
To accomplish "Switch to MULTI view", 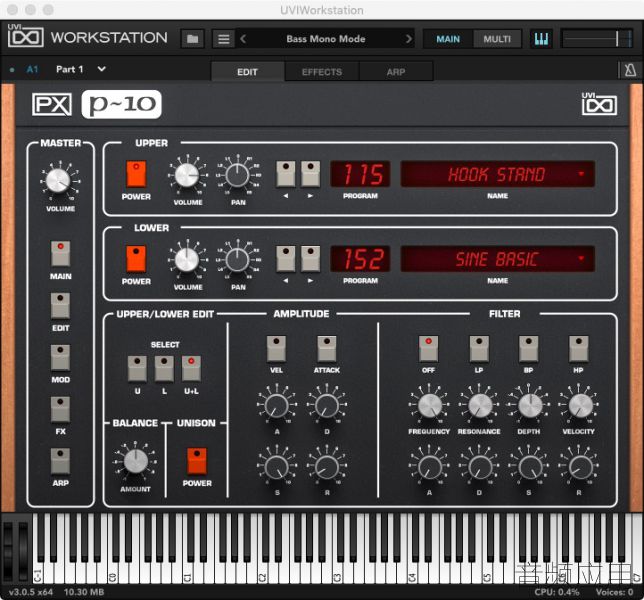I will [x=497, y=39].
